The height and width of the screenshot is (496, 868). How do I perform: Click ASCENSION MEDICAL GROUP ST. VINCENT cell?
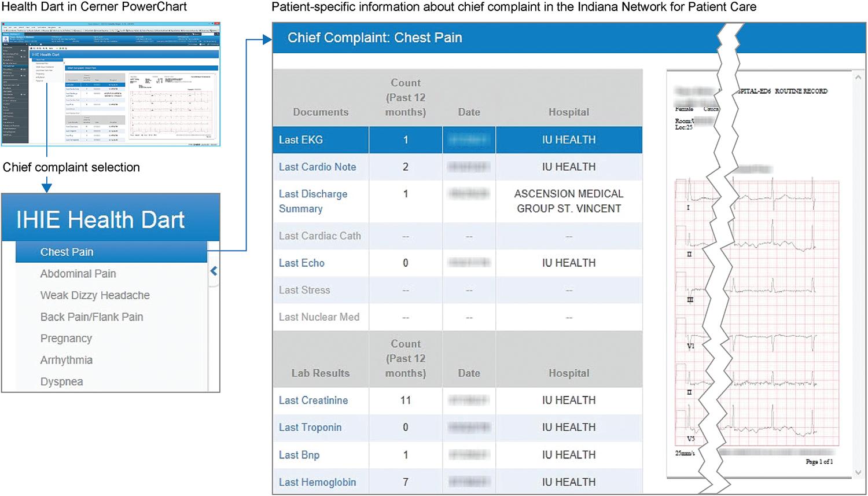pos(569,201)
